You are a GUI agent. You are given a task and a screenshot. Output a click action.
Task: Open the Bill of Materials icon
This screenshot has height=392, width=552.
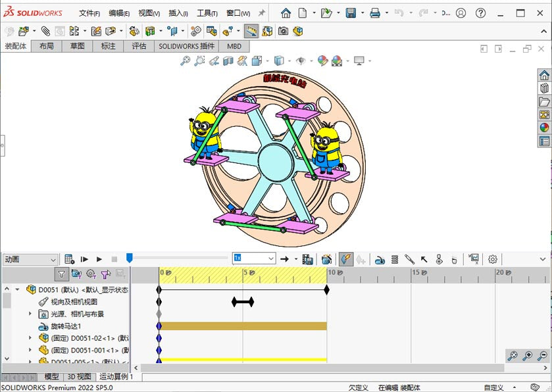(212, 32)
